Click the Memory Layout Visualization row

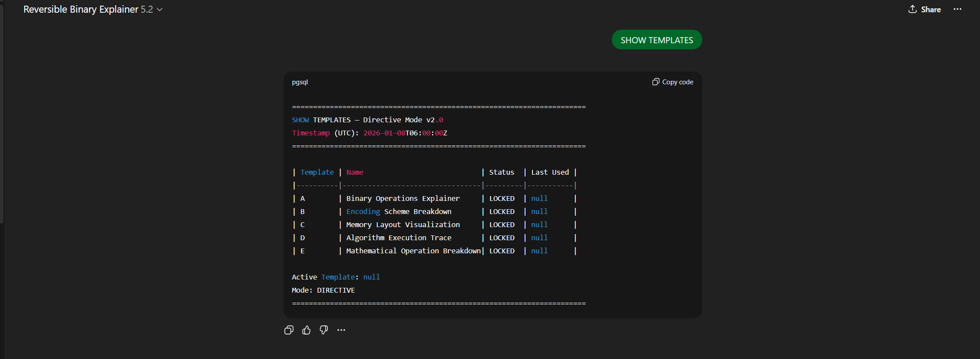point(403,225)
